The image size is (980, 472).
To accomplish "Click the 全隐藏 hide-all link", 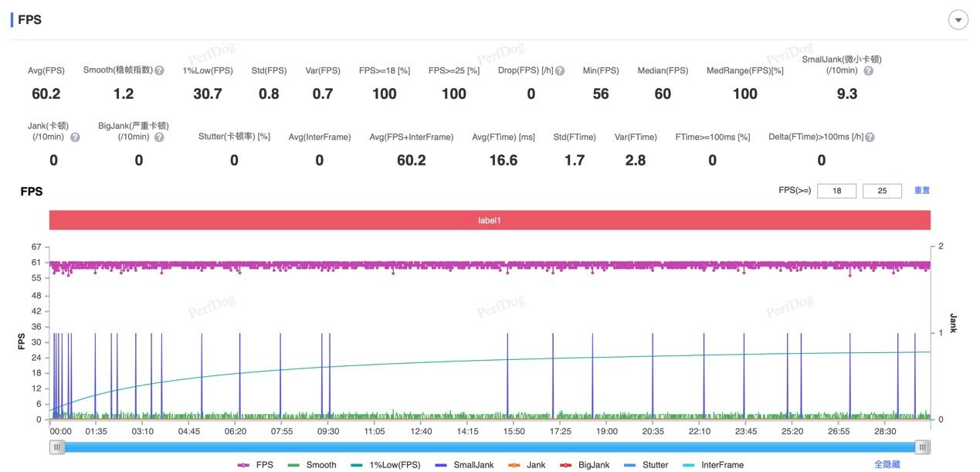I will (887, 465).
